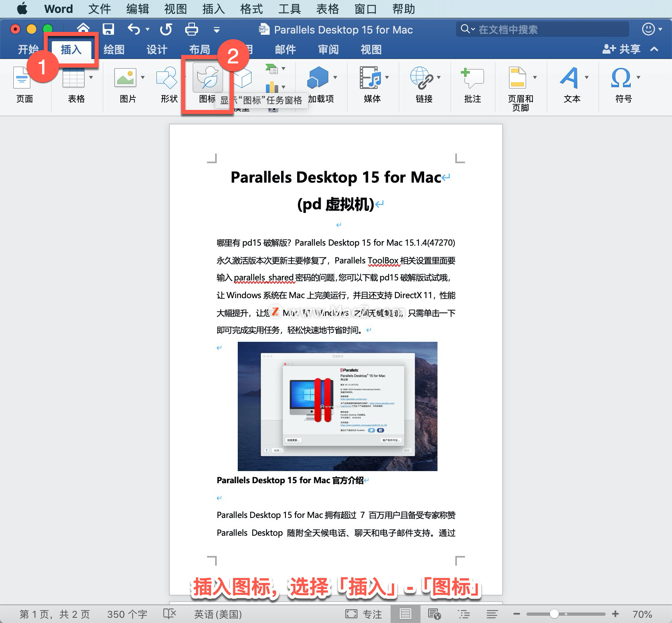Viewport: 672px width, 623px height.
Task: Click the zoom slider handle
Action: [x=554, y=614]
